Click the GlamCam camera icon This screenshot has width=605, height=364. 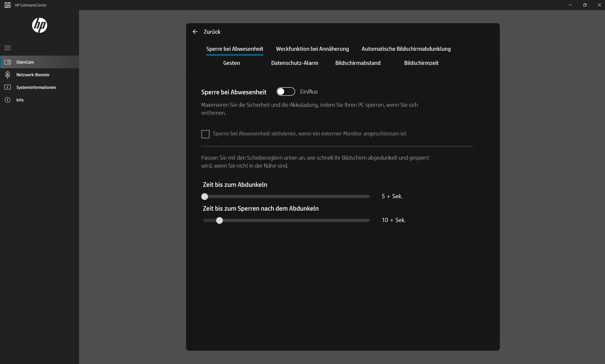pos(8,62)
